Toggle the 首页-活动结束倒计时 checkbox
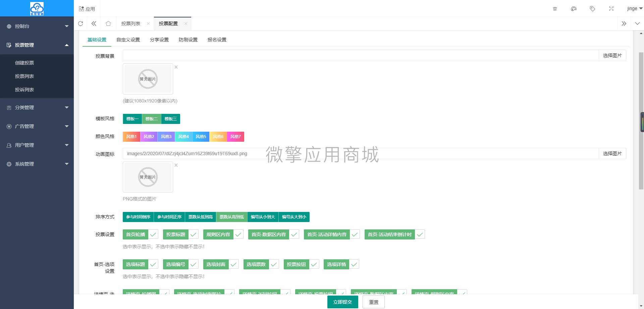 pyautogui.click(x=395, y=234)
